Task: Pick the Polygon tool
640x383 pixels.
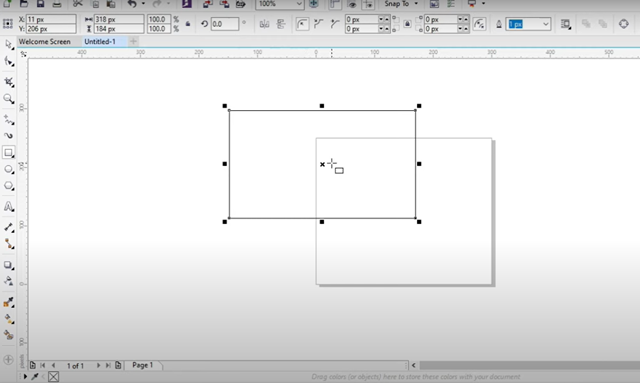Action: [9, 186]
